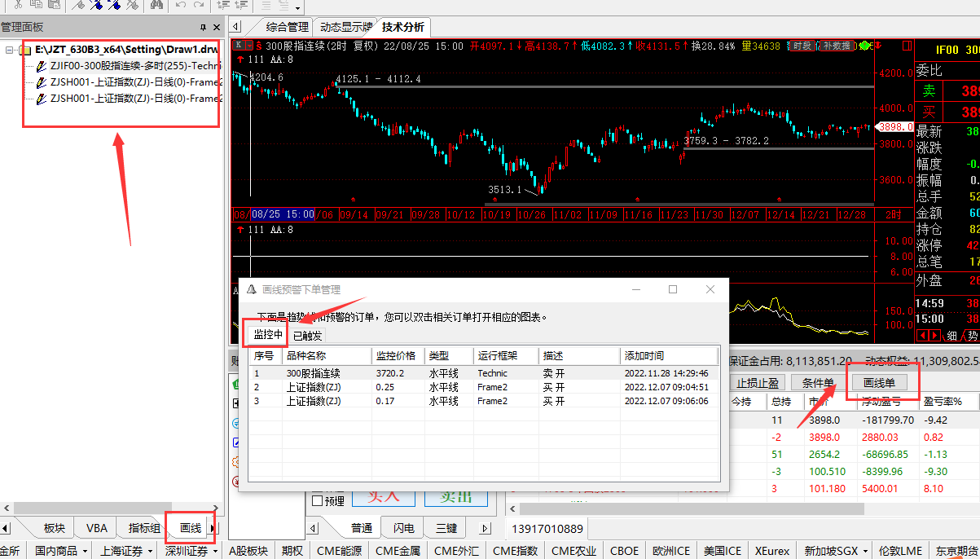This screenshot has height=559, width=980.
Task: Switch to 已触发 tab in the alert dialog
Action: 307,335
